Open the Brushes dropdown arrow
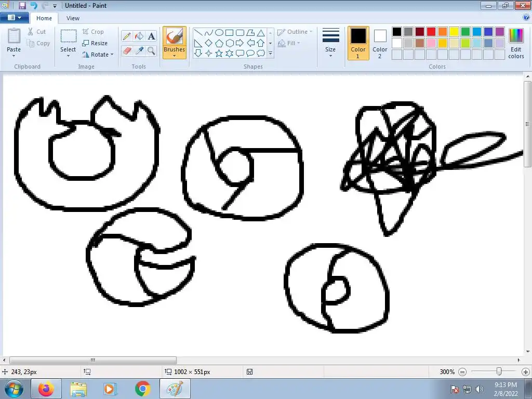This screenshot has width=532, height=399. point(174,56)
